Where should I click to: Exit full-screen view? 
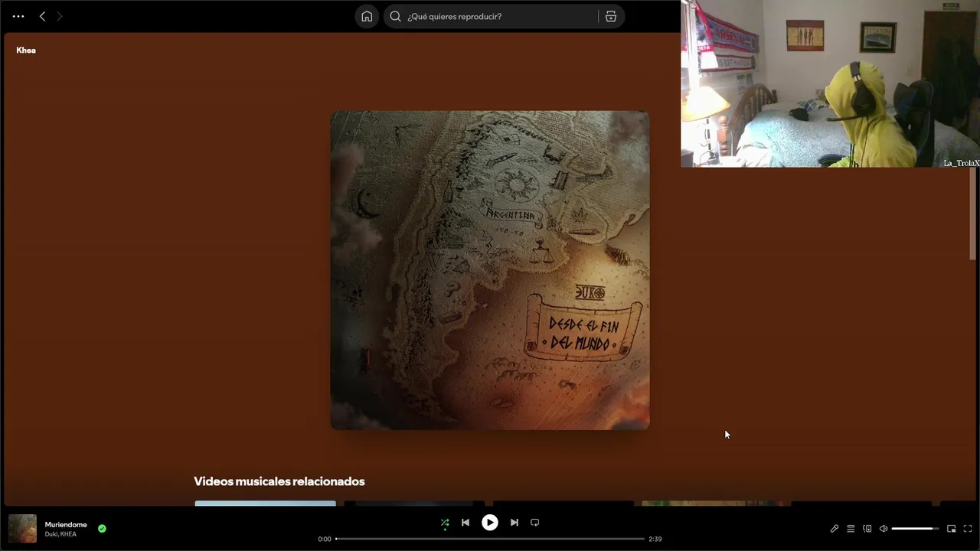tap(968, 529)
